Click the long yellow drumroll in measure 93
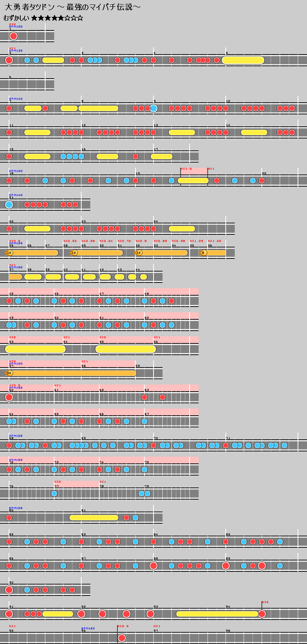The height and width of the screenshot is (644, 307). (217, 614)
